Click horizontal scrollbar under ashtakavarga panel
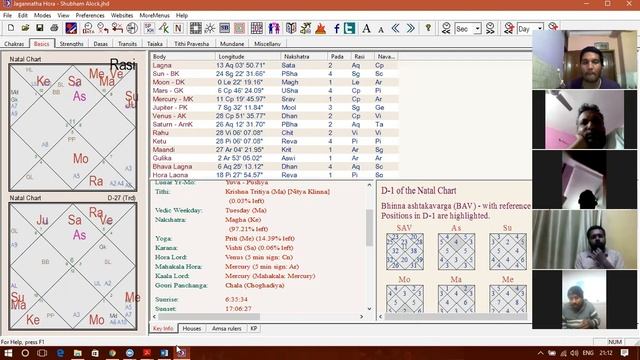Image resolution: width=640 pixels, height=360 pixels. coord(455,317)
